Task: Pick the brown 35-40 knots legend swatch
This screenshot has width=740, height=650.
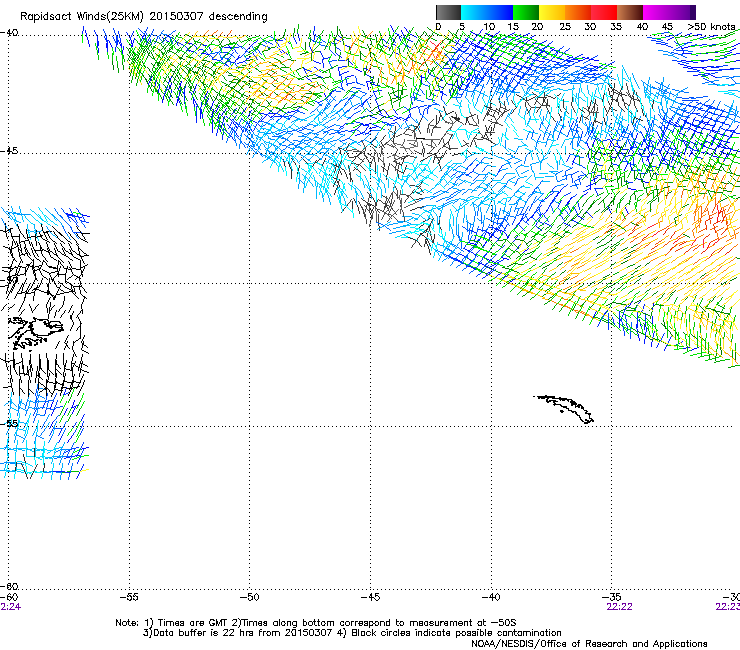Action: tap(630, 12)
